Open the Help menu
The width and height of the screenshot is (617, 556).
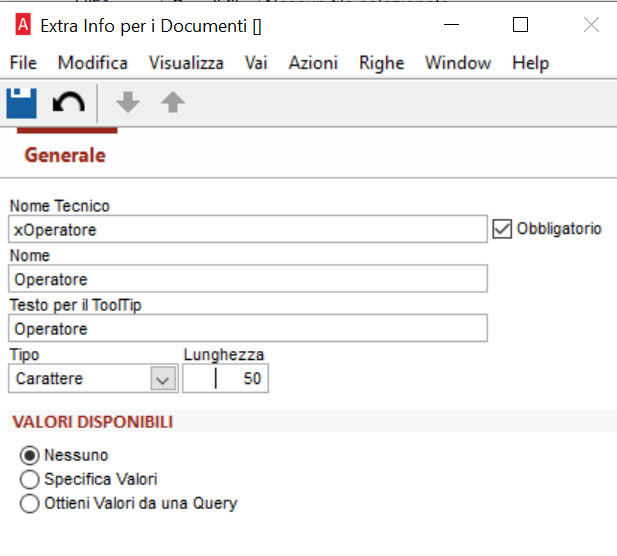coord(530,63)
